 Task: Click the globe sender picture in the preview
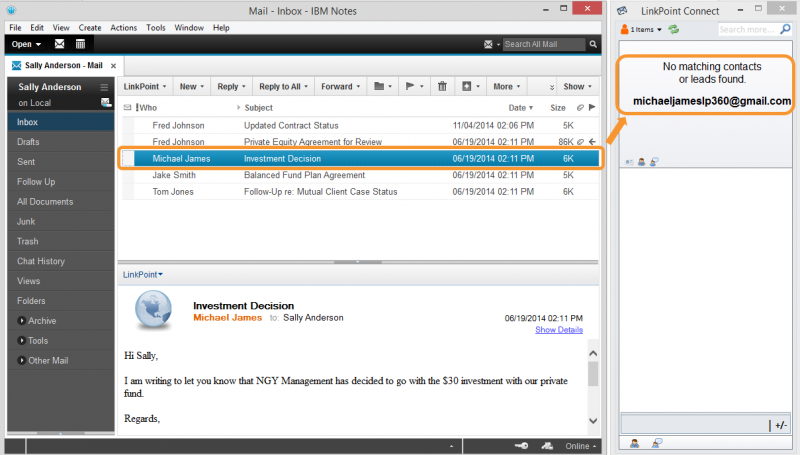coord(153,309)
